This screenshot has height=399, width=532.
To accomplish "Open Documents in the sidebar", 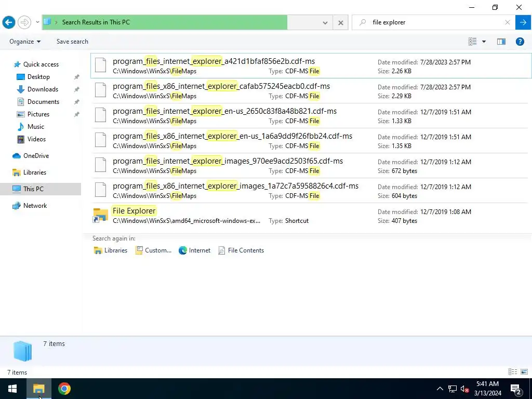I will [x=43, y=102].
